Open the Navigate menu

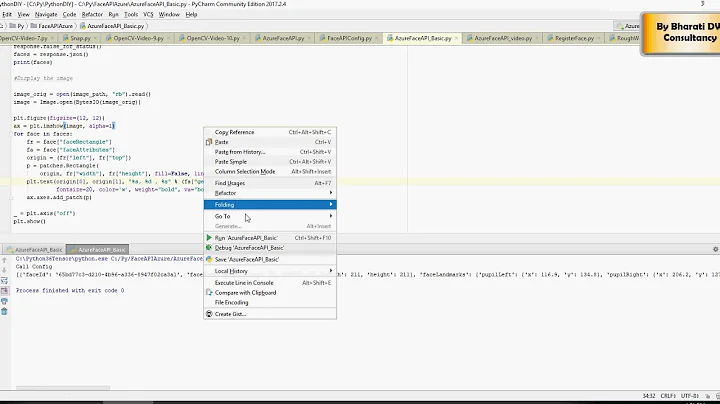46,14
